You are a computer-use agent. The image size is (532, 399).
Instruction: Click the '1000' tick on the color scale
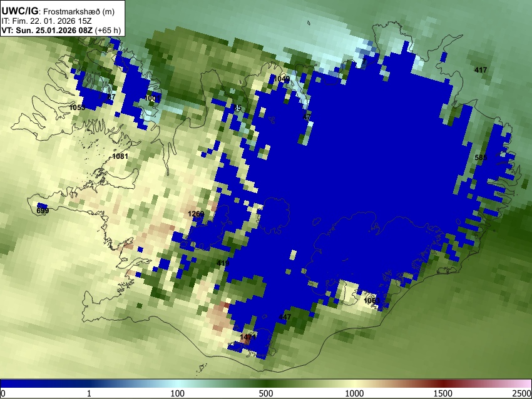point(354,393)
